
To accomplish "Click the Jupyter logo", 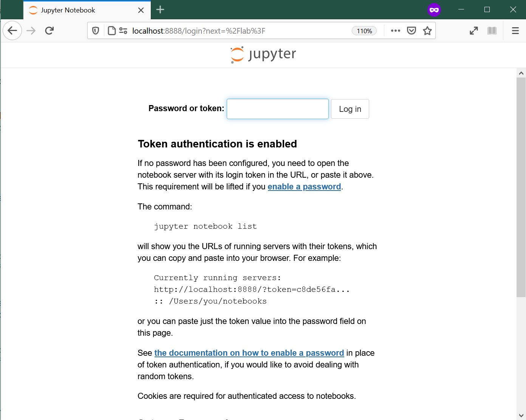I will (x=263, y=54).
